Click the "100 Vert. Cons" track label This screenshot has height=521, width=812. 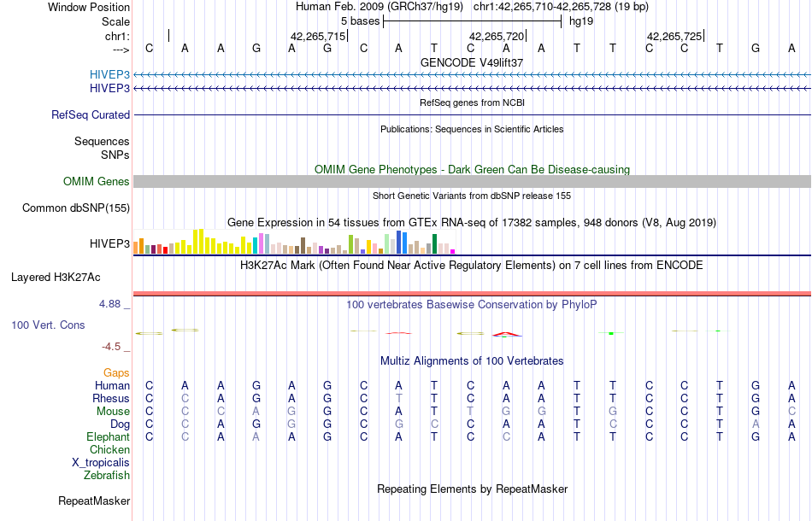[x=48, y=325]
